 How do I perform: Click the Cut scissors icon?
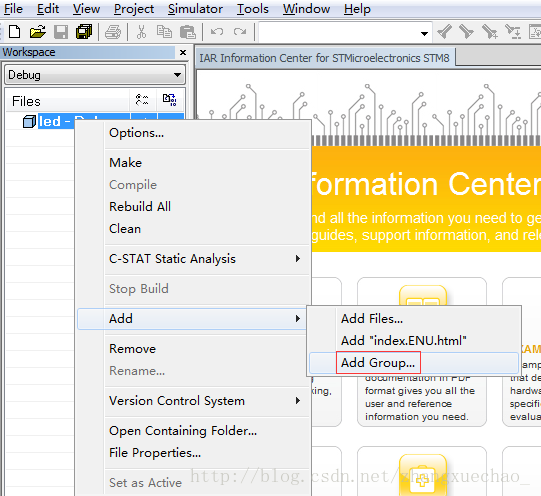click(x=141, y=32)
